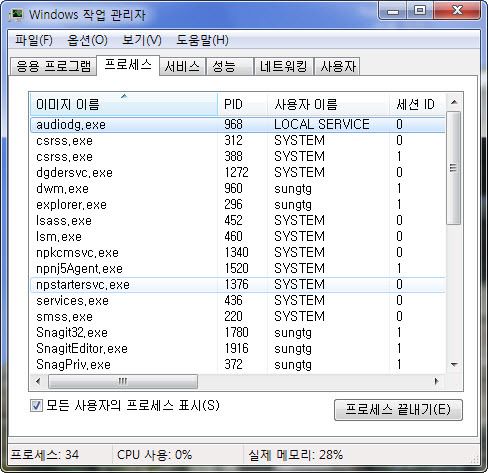Select the Snagit32.exe process

238,333
